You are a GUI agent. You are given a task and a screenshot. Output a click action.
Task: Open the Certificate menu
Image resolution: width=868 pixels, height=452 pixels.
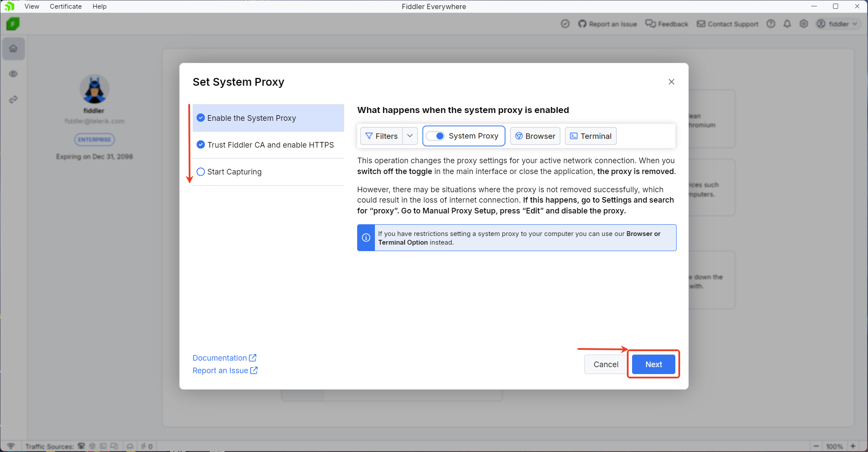pos(66,6)
